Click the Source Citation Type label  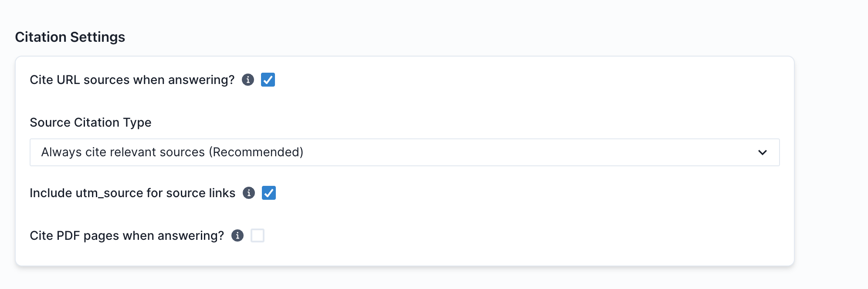pyautogui.click(x=91, y=122)
